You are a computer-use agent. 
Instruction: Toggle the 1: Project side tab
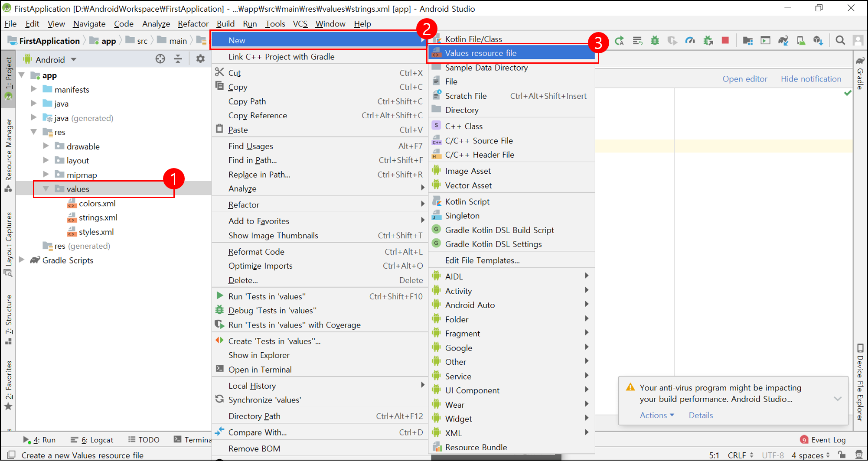pyautogui.click(x=8, y=78)
